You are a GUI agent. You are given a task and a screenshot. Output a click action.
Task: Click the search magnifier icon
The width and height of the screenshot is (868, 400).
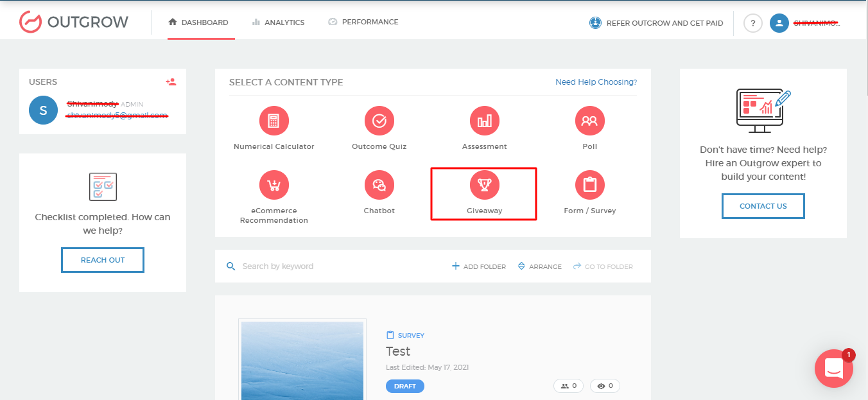pyautogui.click(x=231, y=266)
